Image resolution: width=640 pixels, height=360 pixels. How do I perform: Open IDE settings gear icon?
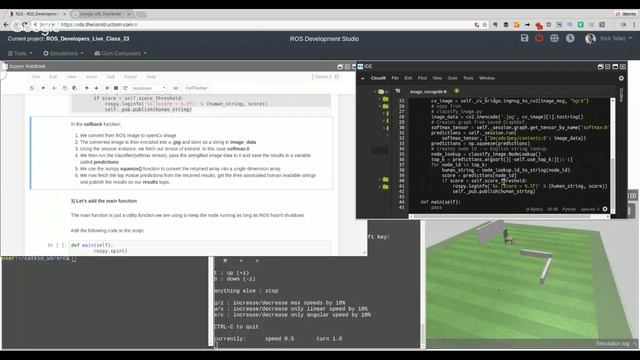pyautogui.click(x=621, y=78)
